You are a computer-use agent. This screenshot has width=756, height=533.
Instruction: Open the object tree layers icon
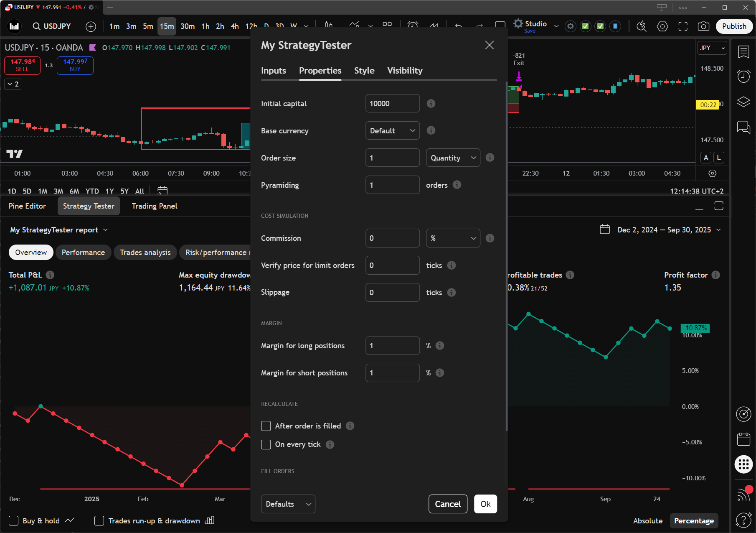tap(743, 102)
